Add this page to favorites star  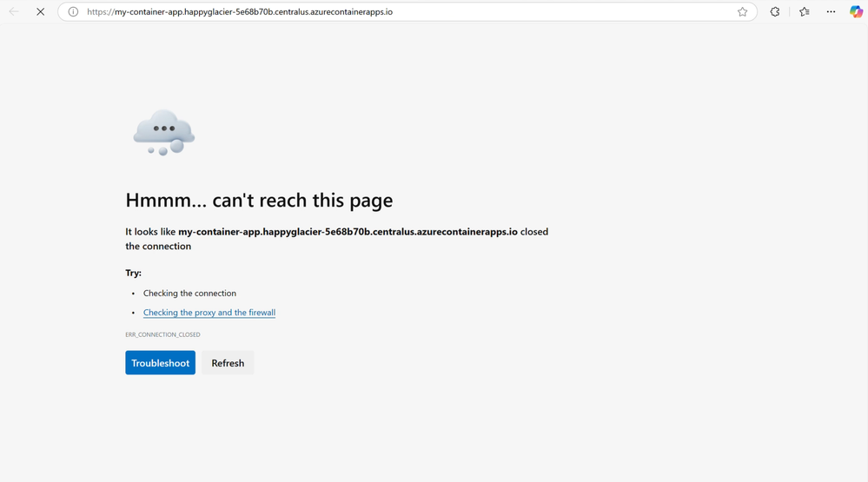[742, 11]
